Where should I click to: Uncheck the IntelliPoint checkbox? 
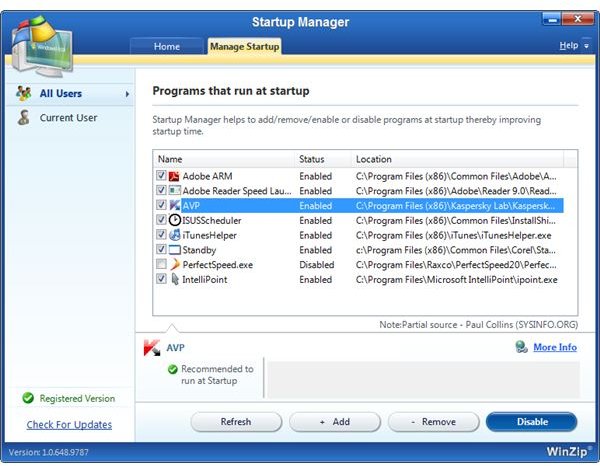pos(161,279)
